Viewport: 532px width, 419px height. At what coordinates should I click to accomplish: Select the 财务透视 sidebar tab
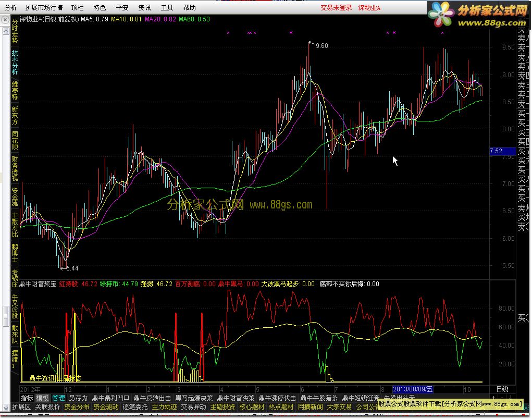coord(15,169)
